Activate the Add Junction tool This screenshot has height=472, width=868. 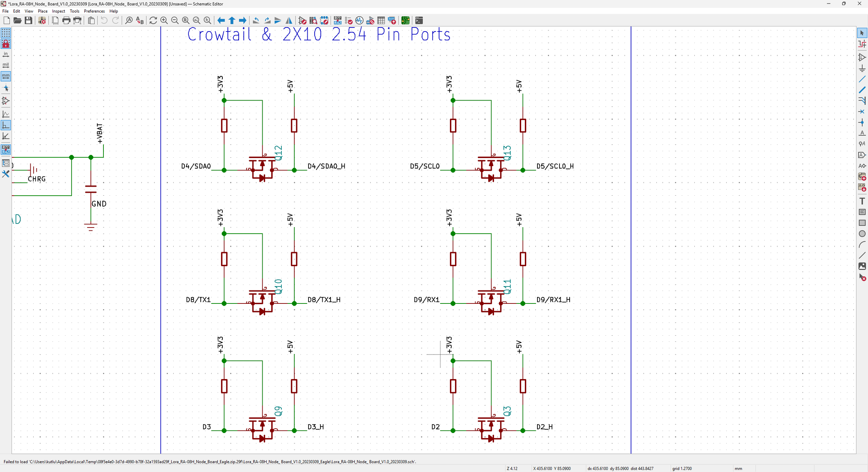[862, 123]
